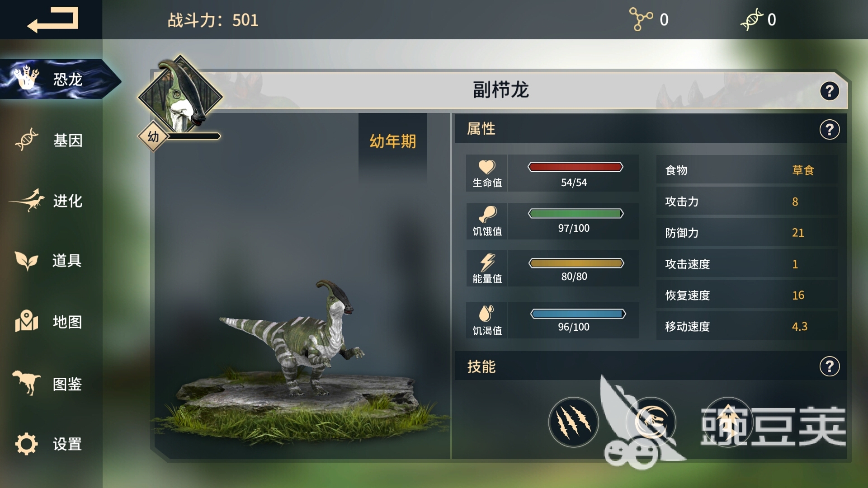Open the 恐龙 dinosaur tab
The width and height of the screenshot is (868, 488).
click(x=60, y=79)
